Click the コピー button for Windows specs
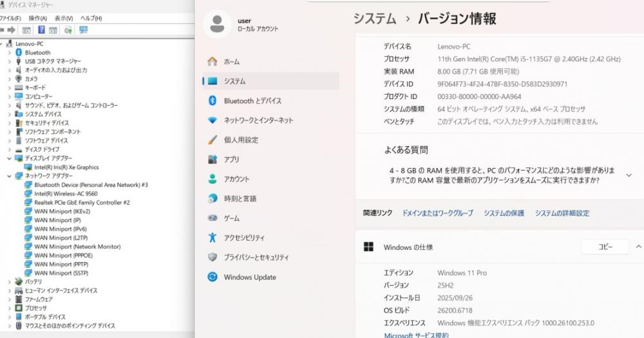This screenshot has width=644, height=338. pyautogui.click(x=605, y=247)
